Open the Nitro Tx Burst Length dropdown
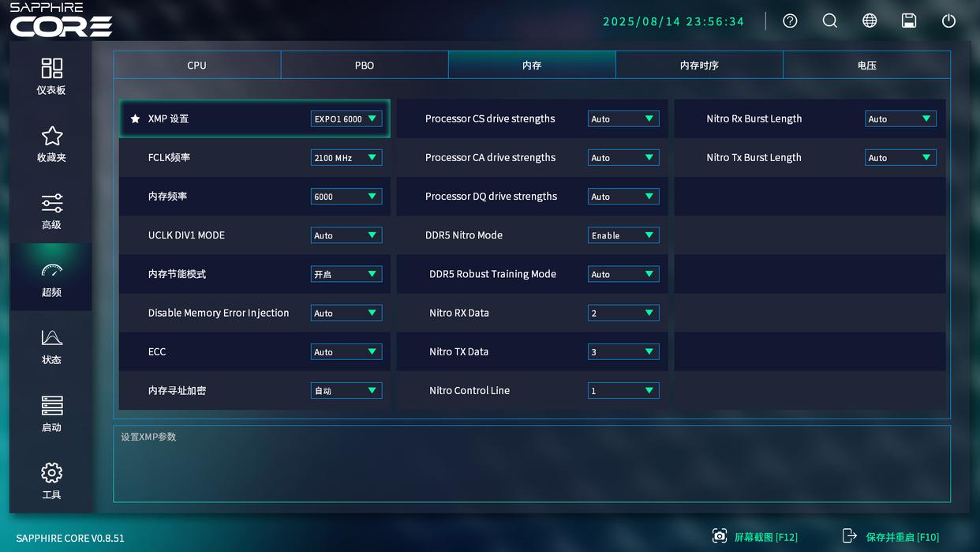980x552 pixels. coord(900,157)
